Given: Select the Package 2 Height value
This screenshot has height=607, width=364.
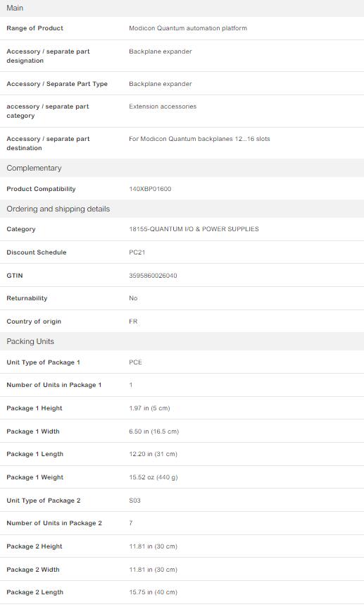Looking at the screenshot, I should pos(153,546).
